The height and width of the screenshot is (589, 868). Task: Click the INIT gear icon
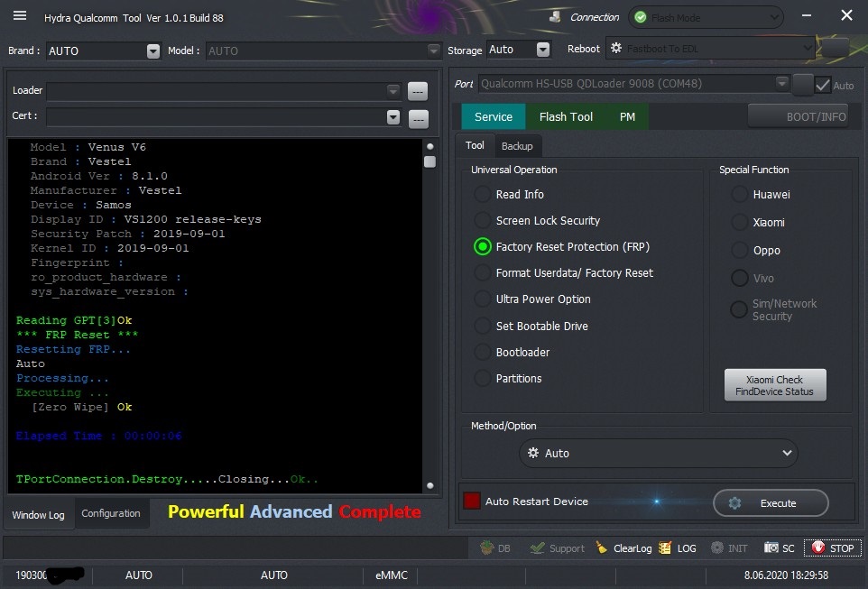[717, 548]
